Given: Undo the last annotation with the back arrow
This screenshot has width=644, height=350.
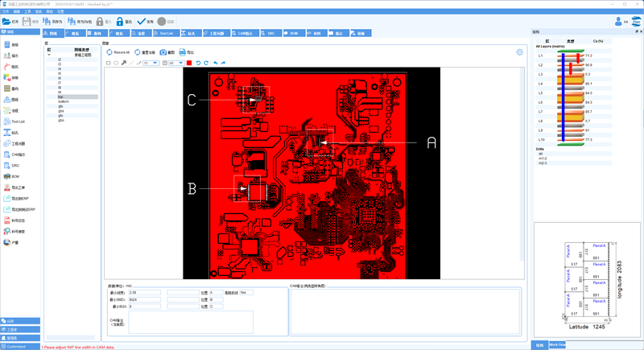Looking at the screenshot, I should (215, 63).
